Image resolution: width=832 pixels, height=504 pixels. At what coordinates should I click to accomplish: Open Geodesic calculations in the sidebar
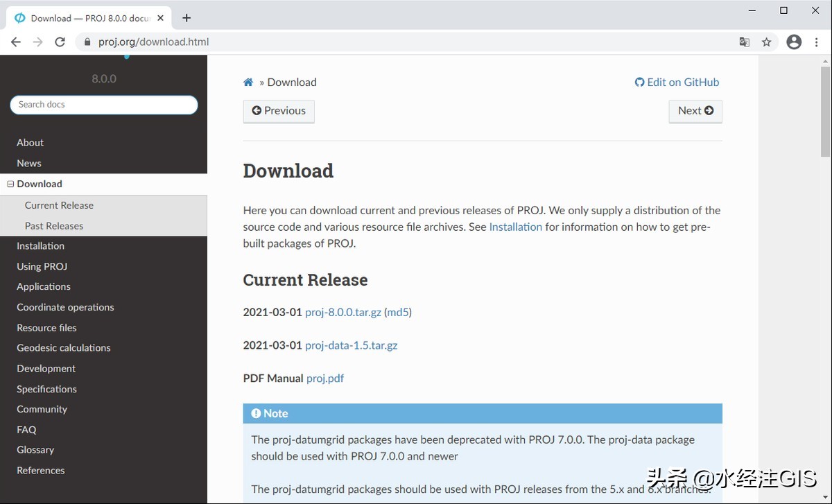tap(64, 347)
